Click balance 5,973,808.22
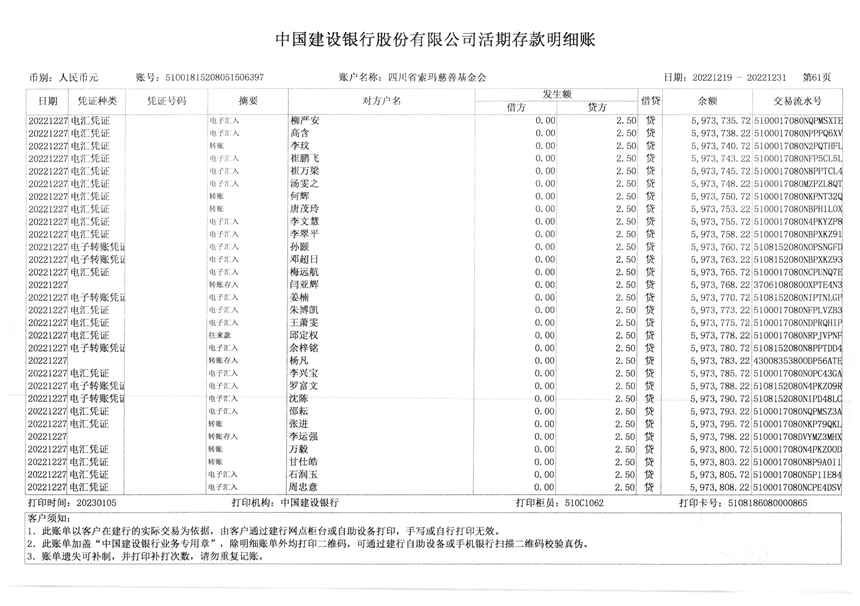 pos(721,487)
